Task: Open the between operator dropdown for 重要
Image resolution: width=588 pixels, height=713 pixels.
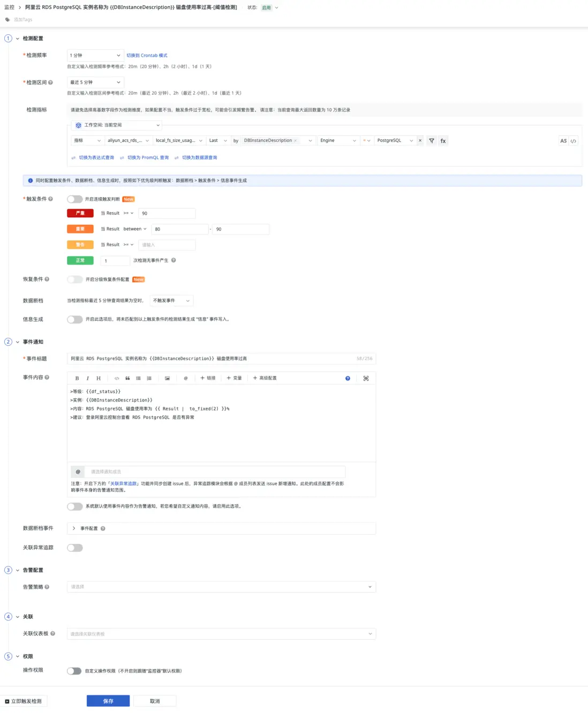Action: (134, 229)
